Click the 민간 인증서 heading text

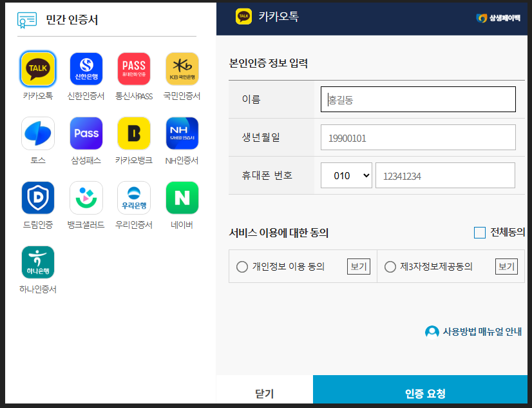[72, 20]
